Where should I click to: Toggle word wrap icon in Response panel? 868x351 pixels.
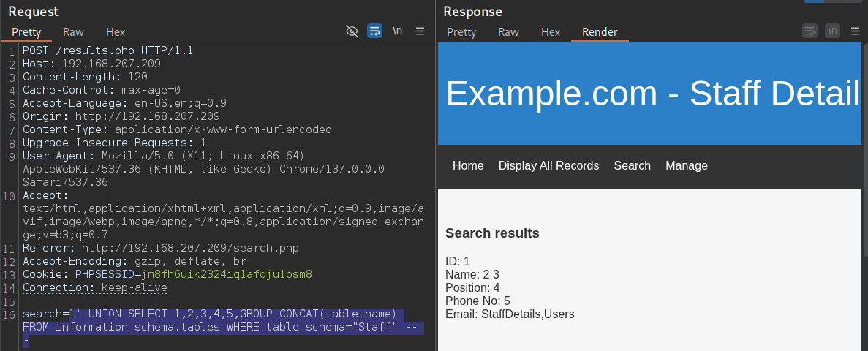point(810,31)
